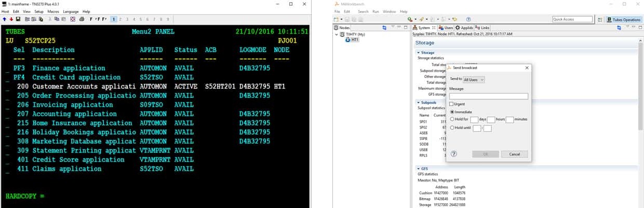Click the blue help icon in MIWorkbench toolbar
Image resolution: width=644 pixels, height=208 pixels.
coord(468,19)
